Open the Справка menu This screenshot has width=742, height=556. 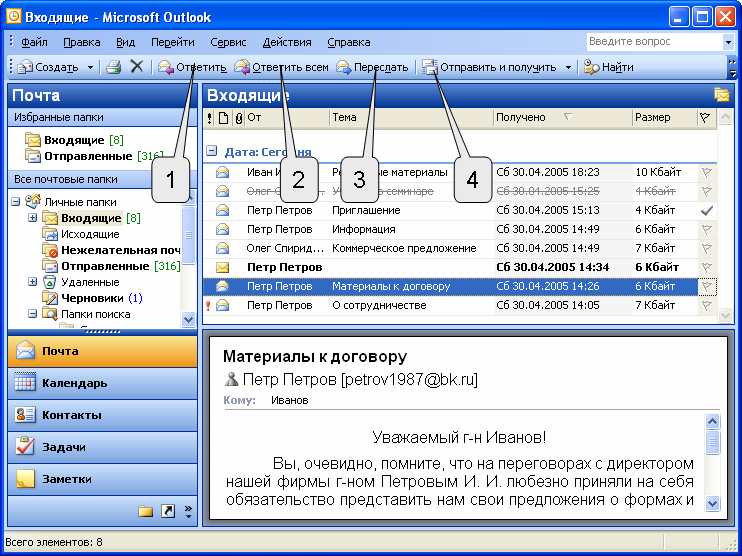[x=349, y=42]
